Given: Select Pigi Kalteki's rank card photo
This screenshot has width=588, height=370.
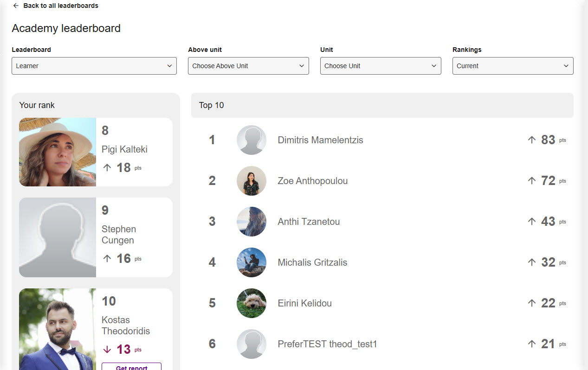Looking at the screenshot, I should (x=58, y=152).
